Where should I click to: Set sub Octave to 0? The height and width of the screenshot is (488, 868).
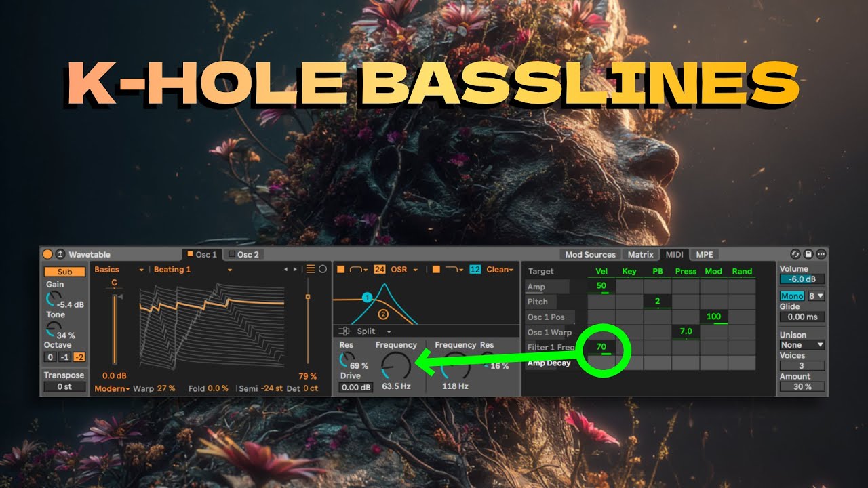(x=50, y=357)
